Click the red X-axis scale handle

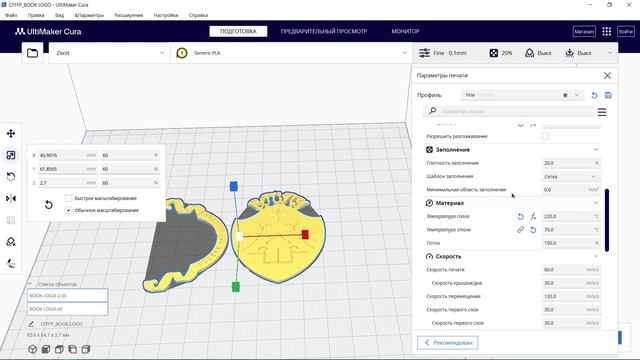coord(305,234)
